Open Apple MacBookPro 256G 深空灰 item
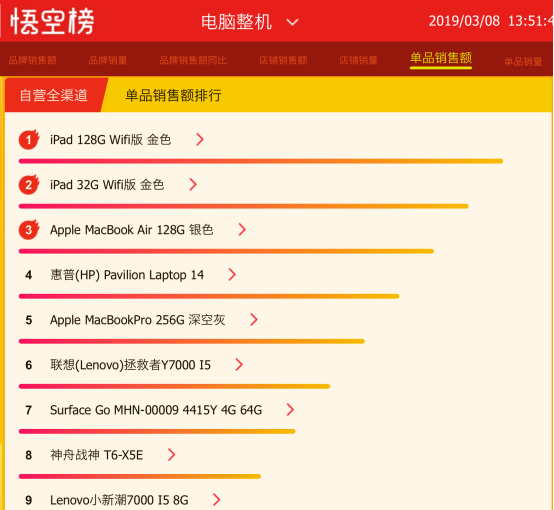554x510 pixels. [x=137, y=320]
